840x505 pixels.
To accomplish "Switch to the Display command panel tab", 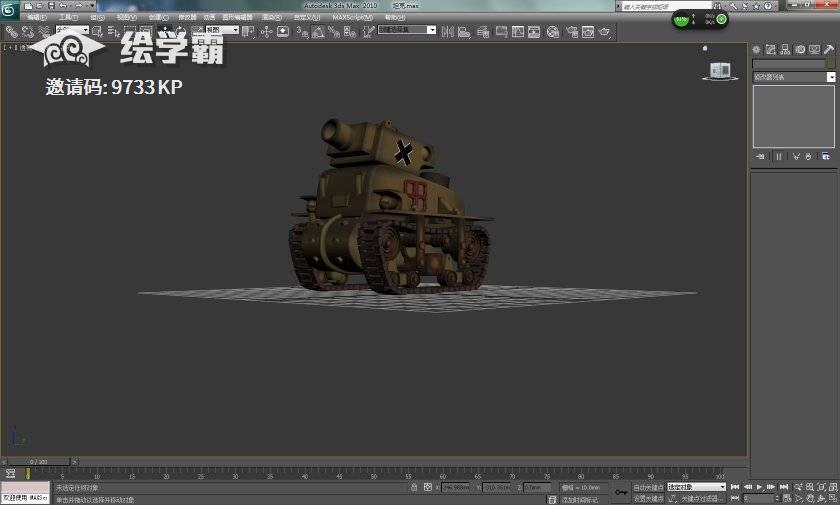I will tap(814, 49).
